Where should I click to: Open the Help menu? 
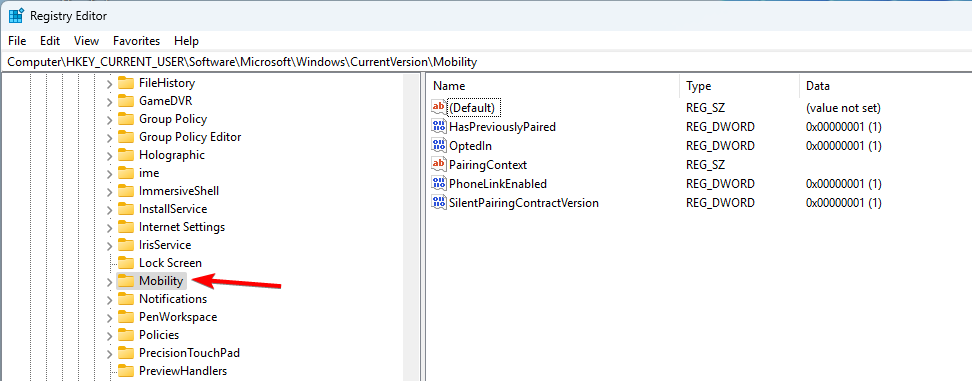tap(186, 41)
